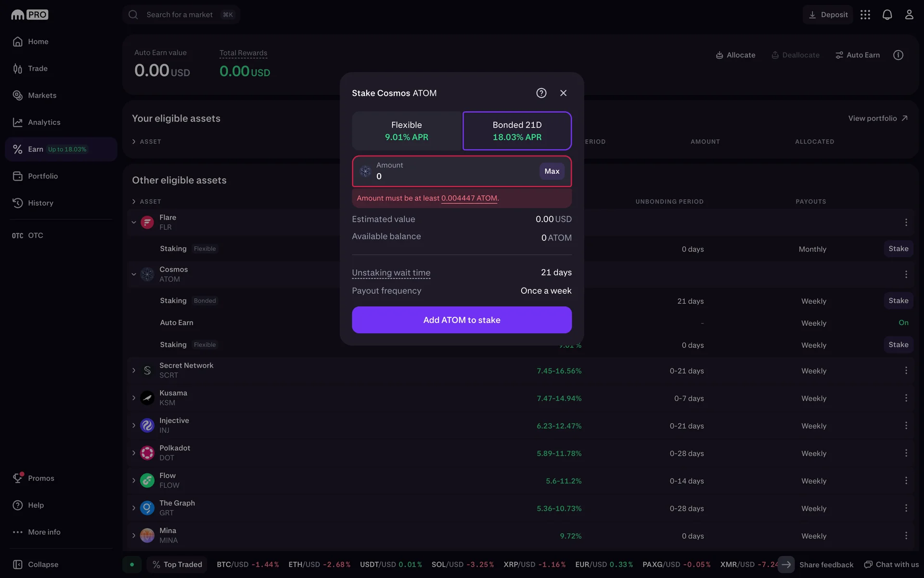Open Analytics from the sidebar
The height and width of the screenshot is (578, 924).
click(44, 122)
